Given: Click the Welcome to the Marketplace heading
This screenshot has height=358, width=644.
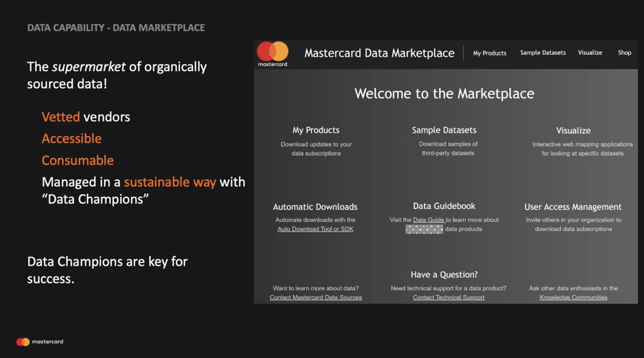Looking at the screenshot, I should [444, 94].
